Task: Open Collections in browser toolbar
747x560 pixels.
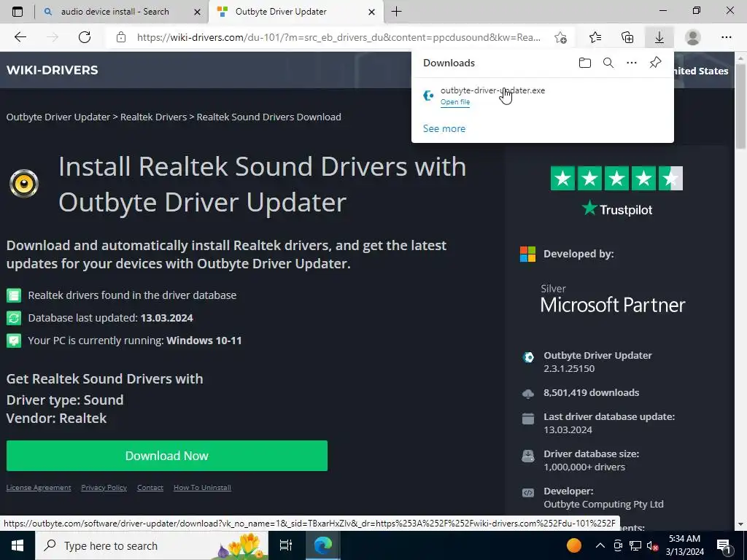Action: [x=627, y=37]
